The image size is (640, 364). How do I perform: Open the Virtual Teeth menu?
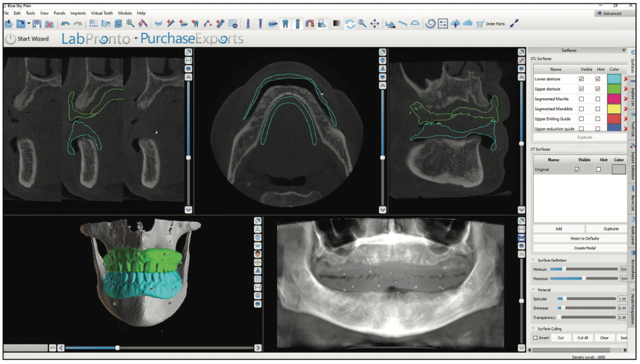pyautogui.click(x=102, y=13)
